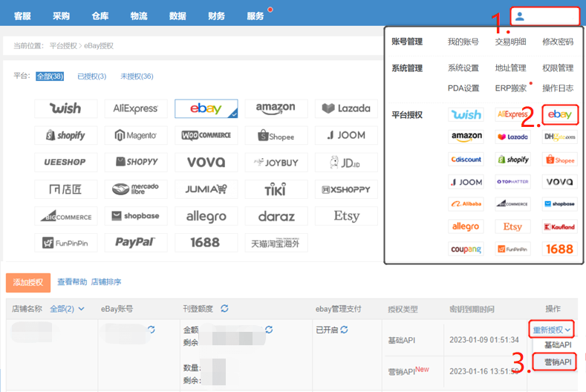This screenshot has height=392, width=586.
Task: Choose the 天猫淘宝海外 platform tile
Action: pos(276,243)
